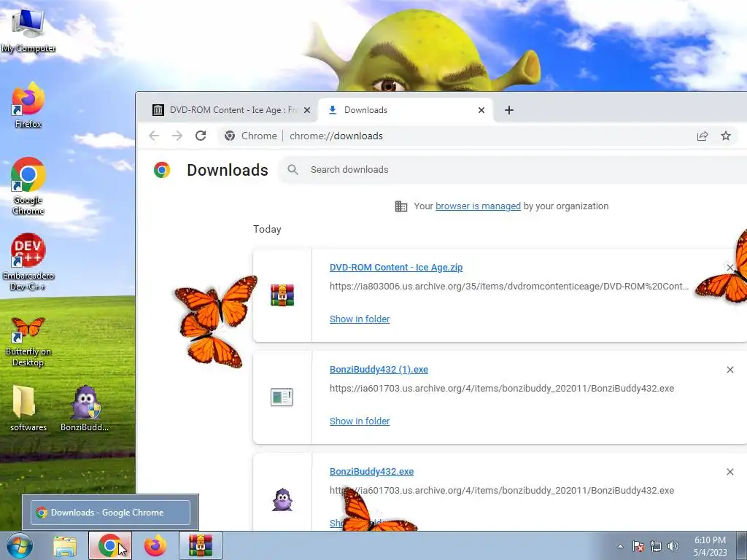Click the BonziBuddy432 (1).exe source URL

pyautogui.click(x=502, y=388)
